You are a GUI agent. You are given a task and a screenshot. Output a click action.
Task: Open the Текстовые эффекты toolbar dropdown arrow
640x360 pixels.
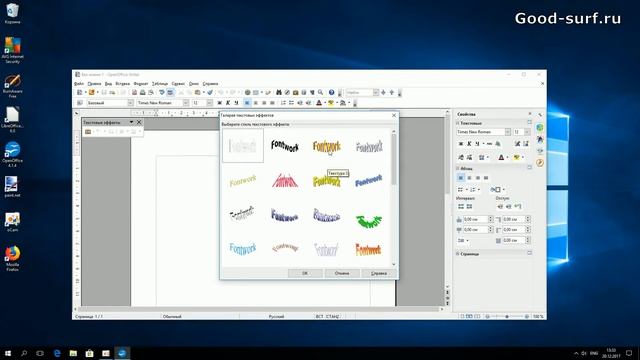pyautogui.click(x=131, y=122)
